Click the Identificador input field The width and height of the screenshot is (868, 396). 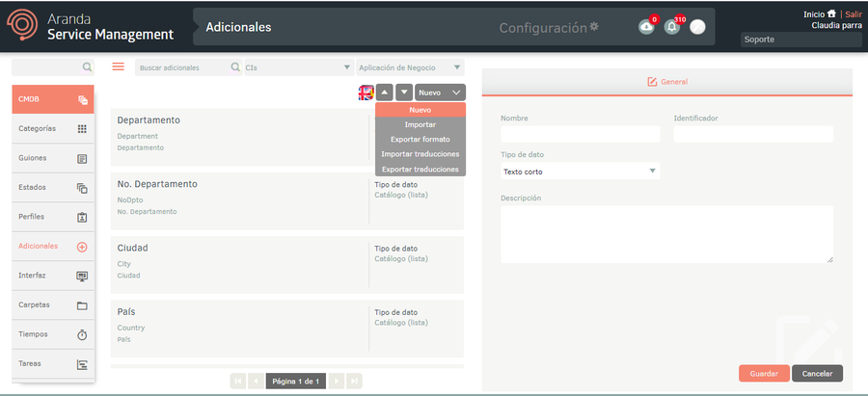(x=753, y=134)
